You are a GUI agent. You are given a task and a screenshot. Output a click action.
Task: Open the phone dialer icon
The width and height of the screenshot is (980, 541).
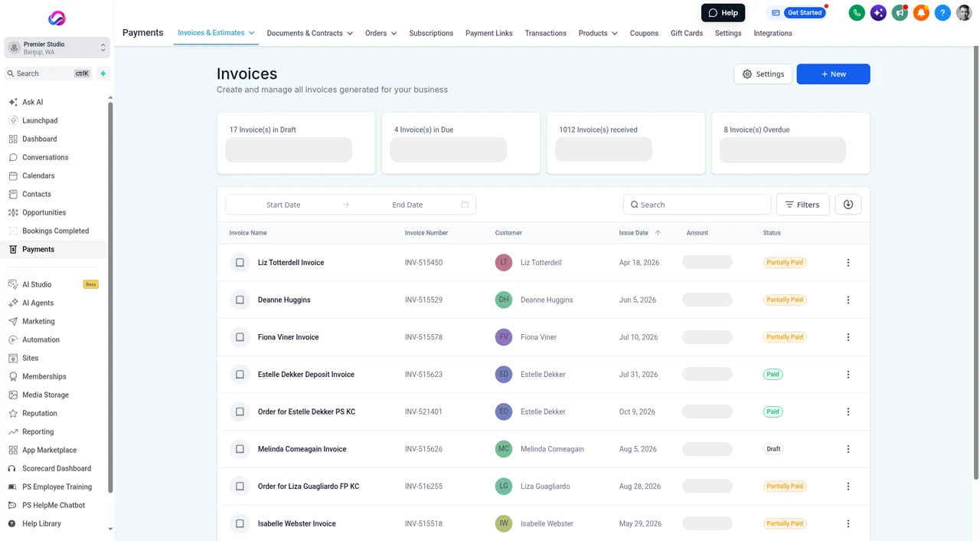click(x=857, y=13)
